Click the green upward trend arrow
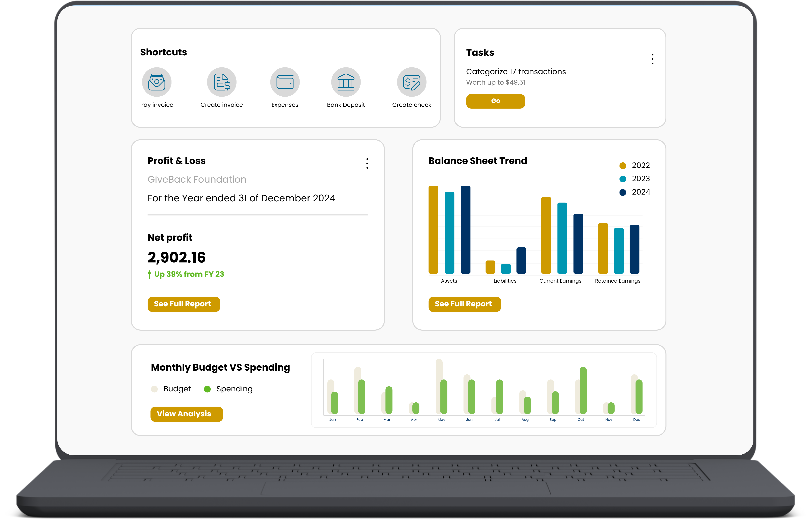The image size is (812, 520). 150,274
